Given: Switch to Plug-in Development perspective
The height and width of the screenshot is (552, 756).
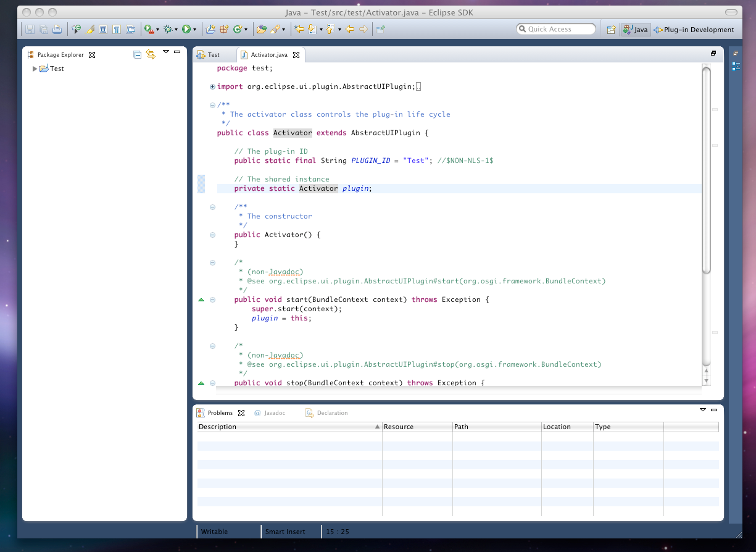Looking at the screenshot, I should [694, 30].
